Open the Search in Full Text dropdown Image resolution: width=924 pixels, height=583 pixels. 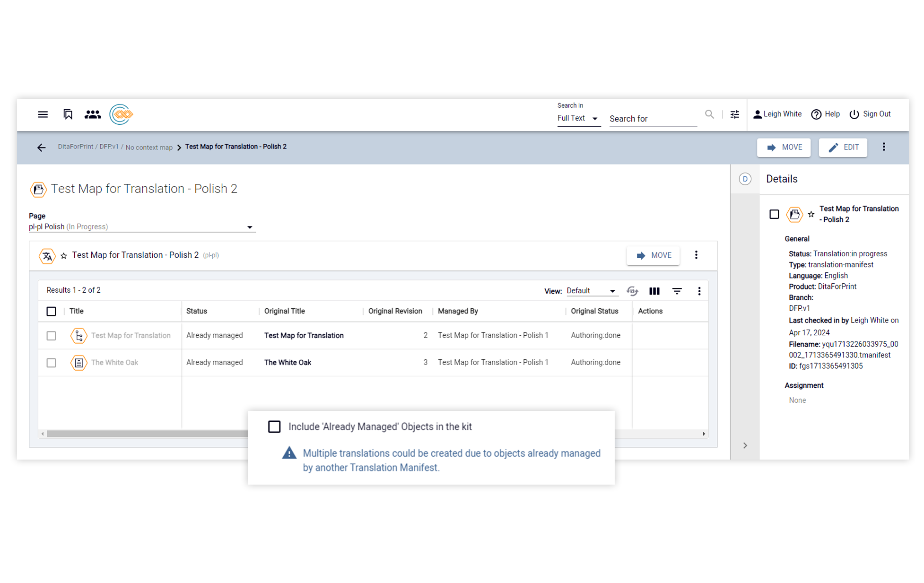tap(578, 118)
